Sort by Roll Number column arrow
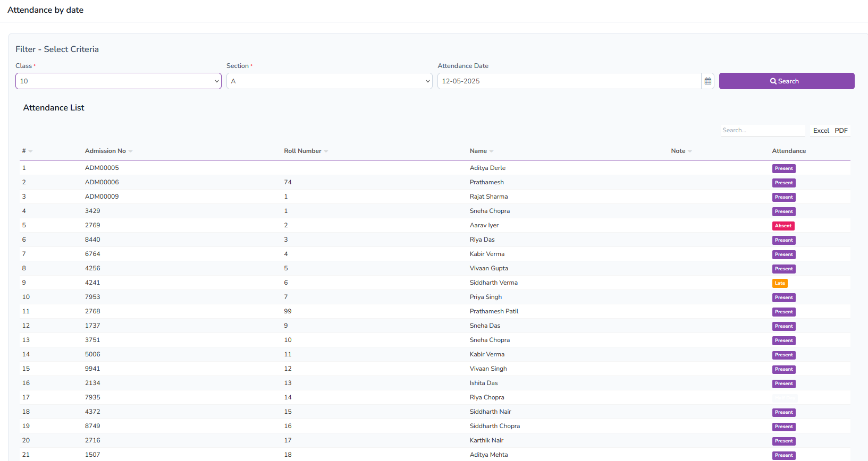868x461 pixels. 326,151
